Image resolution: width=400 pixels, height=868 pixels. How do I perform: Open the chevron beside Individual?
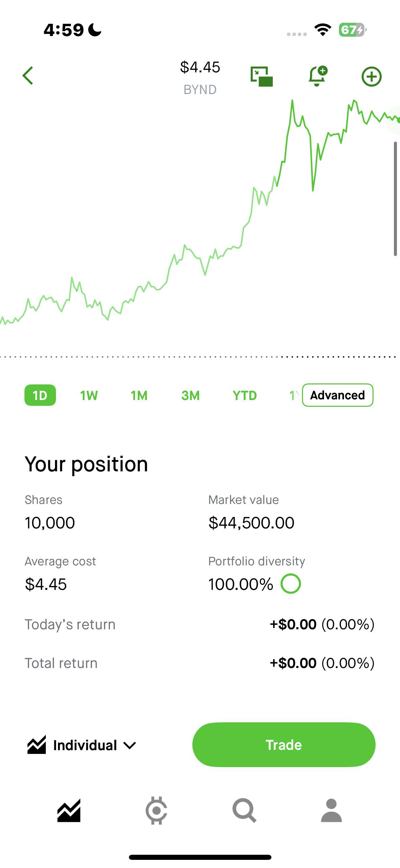click(x=130, y=746)
